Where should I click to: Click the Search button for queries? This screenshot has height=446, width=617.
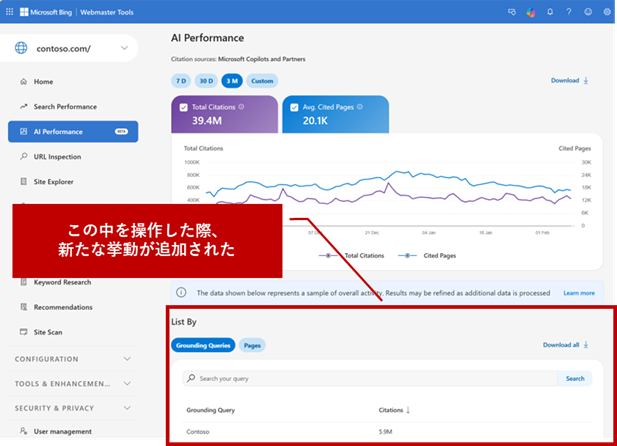(575, 378)
